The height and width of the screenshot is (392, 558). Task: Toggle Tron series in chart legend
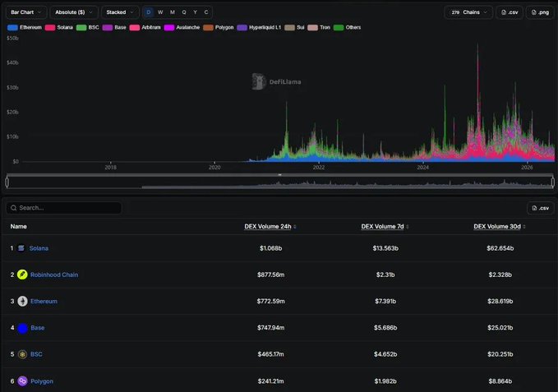(x=319, y=27)
